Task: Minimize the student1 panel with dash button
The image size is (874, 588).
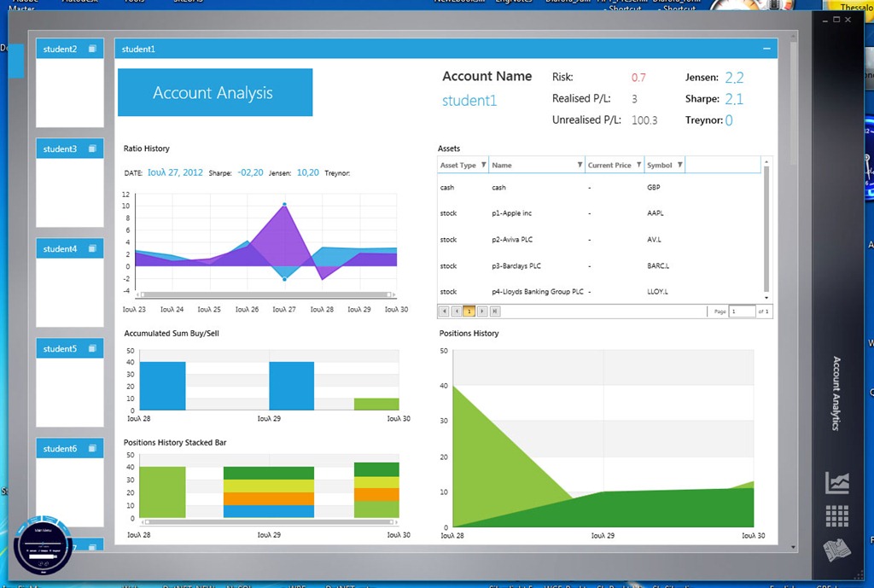Action: click(x=766, y=49)
